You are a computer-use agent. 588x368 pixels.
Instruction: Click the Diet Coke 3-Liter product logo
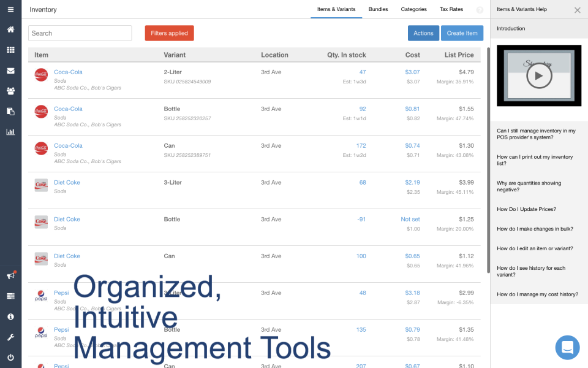pyautogui.click(x=41, y=185)
